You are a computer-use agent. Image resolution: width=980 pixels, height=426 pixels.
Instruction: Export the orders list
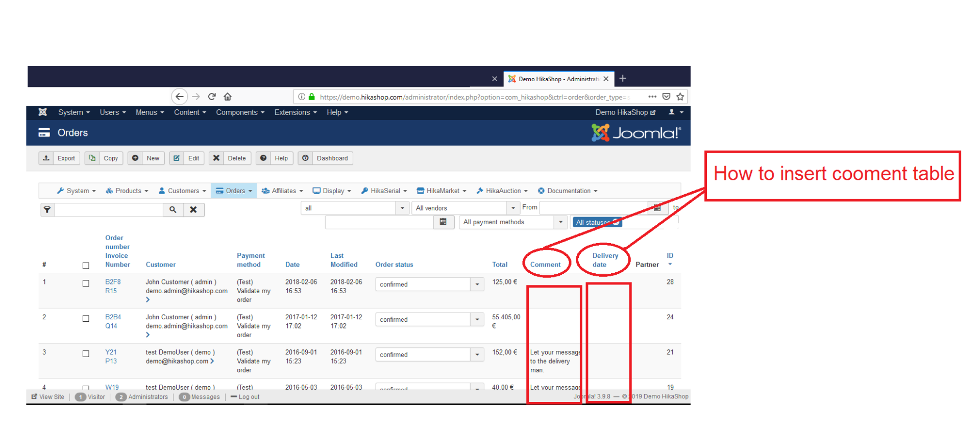point(59,158)
